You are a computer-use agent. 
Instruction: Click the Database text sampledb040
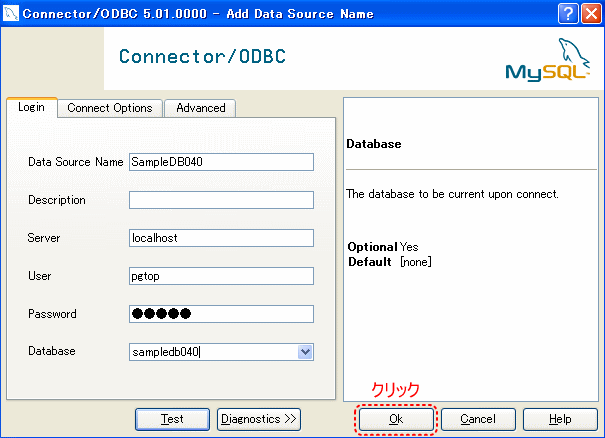point(166,352)
